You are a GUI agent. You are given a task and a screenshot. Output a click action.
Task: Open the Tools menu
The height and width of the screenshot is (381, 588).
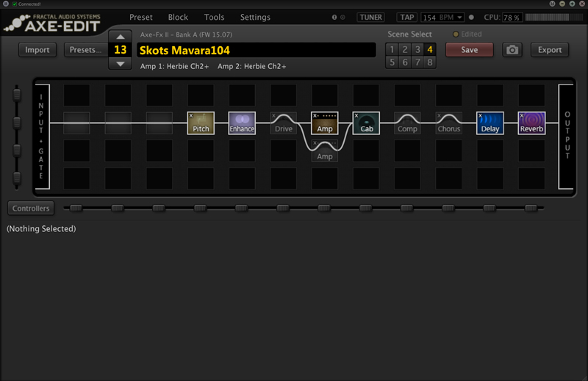click(x=214, y=17)
